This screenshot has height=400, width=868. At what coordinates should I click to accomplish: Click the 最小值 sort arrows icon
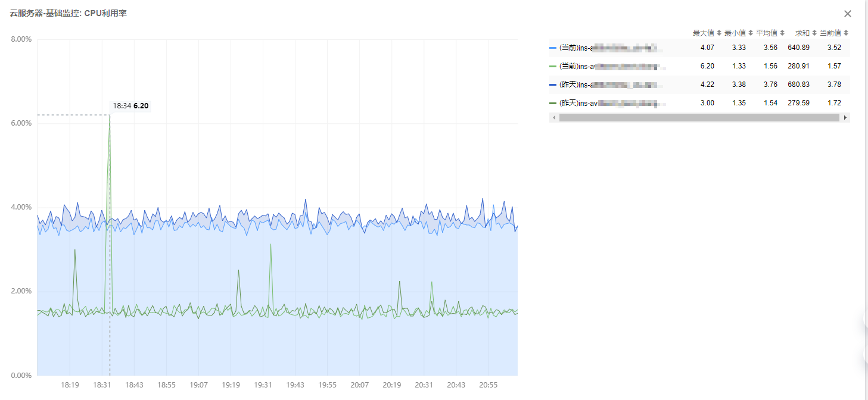751,33
